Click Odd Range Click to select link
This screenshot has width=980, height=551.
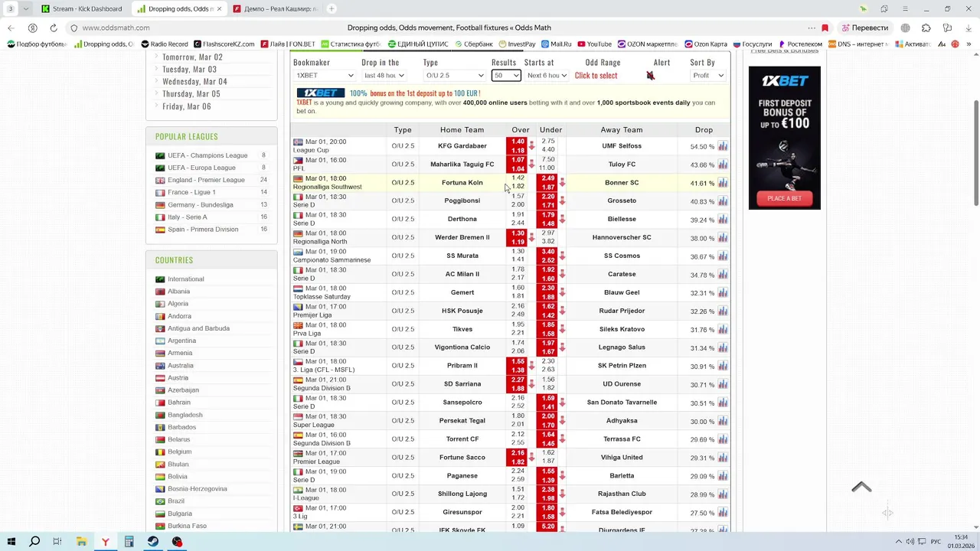click(x=596, y=76)
